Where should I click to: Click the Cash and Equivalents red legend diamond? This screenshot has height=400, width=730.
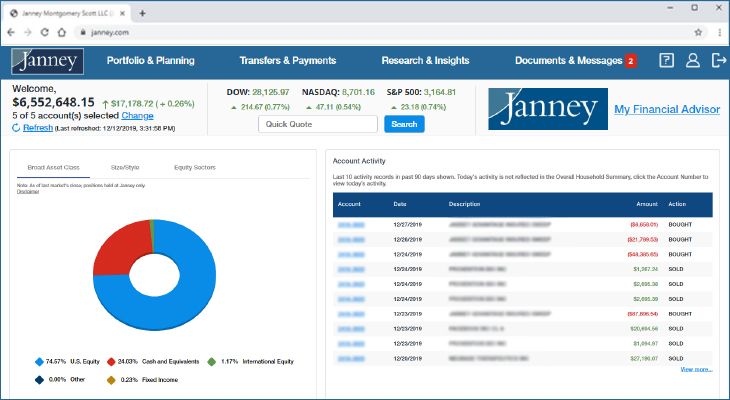111,362
